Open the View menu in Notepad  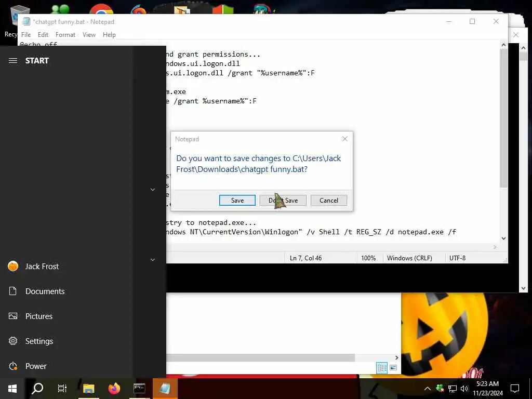coord(89,35)
